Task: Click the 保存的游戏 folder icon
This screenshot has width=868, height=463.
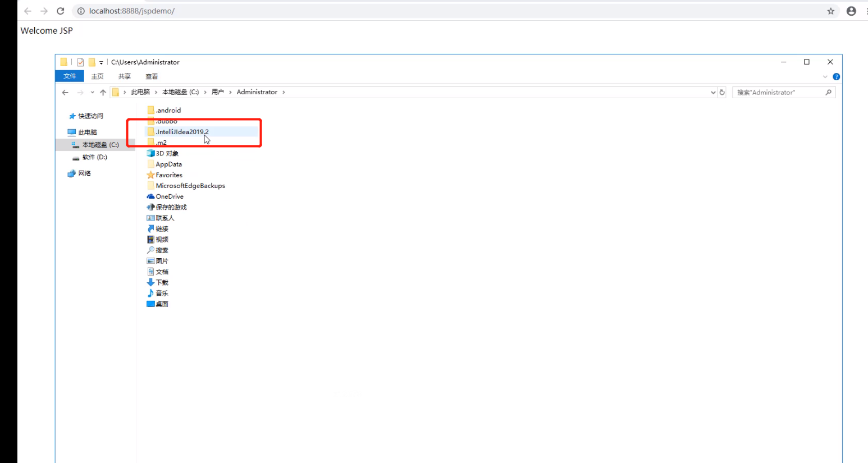Action: [150, 207]
